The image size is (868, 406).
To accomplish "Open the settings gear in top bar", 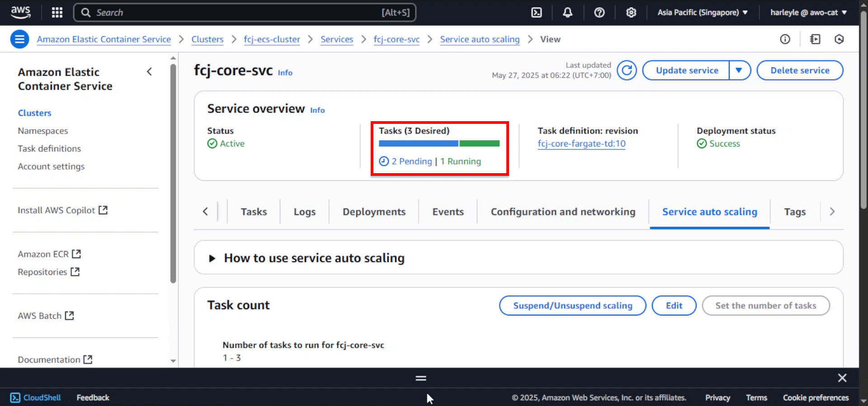I will (631, 12).
